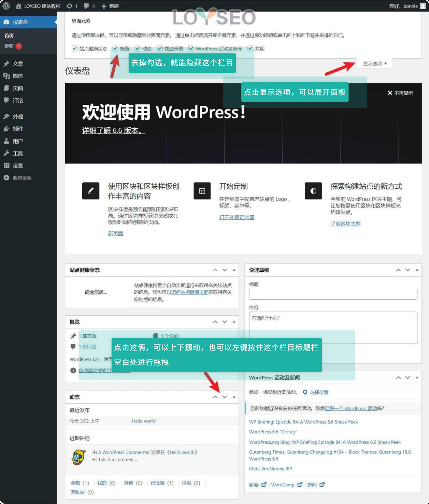Toggle Quick Draft (快速草稿) panel collapse
This screenshot has height=504, width=429.
click(417, 270)
